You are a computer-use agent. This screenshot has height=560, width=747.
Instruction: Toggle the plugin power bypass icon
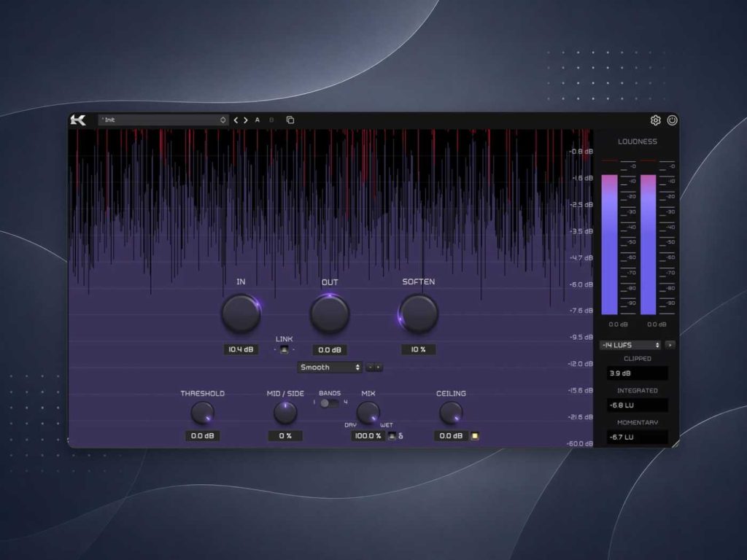(672, 120)
